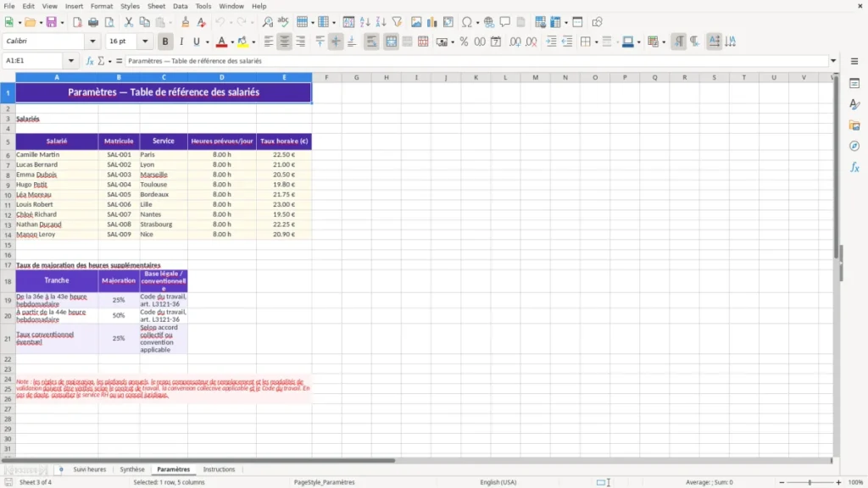The height and width of the screenshot is (488, 868).
Task: Adjust the zoom slider handle
Action: [x=810, y=482]
